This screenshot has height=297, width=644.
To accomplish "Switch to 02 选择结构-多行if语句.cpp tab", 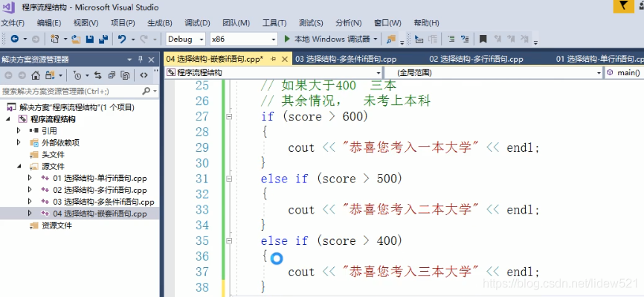I will point(477,60).
